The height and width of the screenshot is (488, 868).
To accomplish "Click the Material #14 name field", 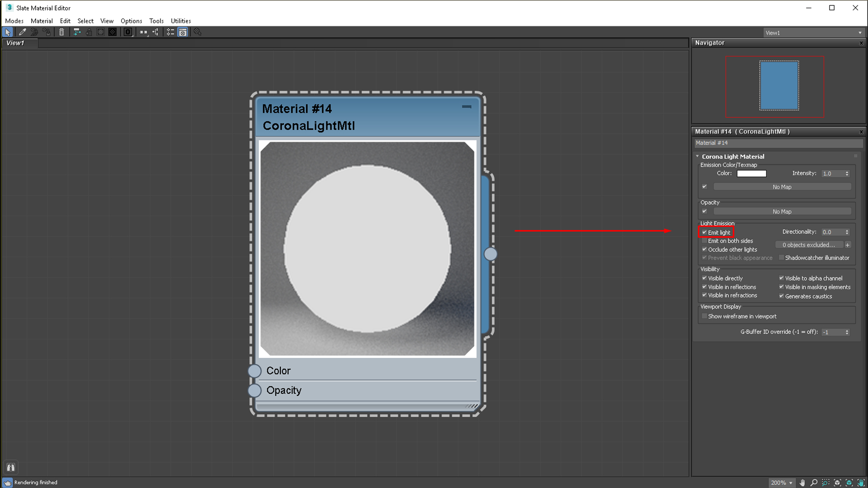I will coord(778,143).
